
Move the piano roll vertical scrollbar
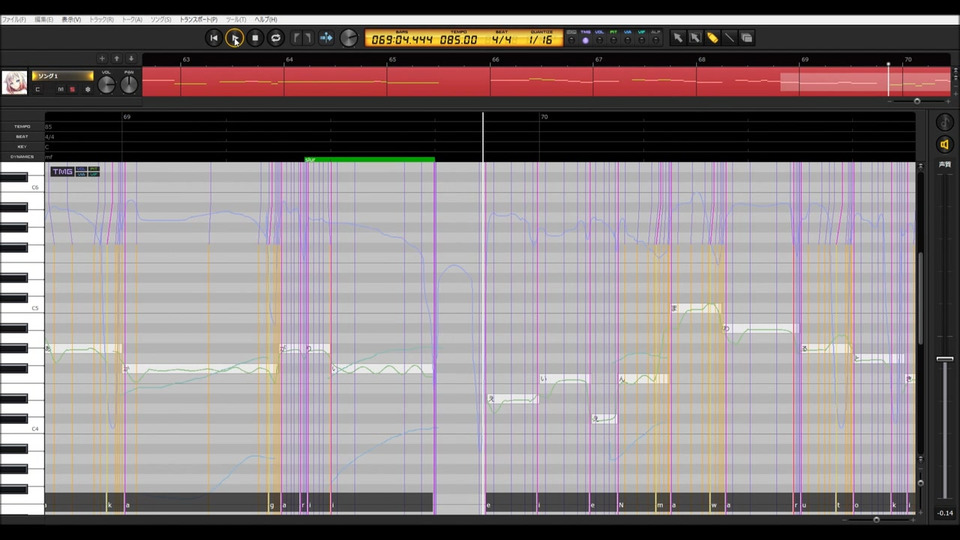pyautogui.click(x=920, y=300)
